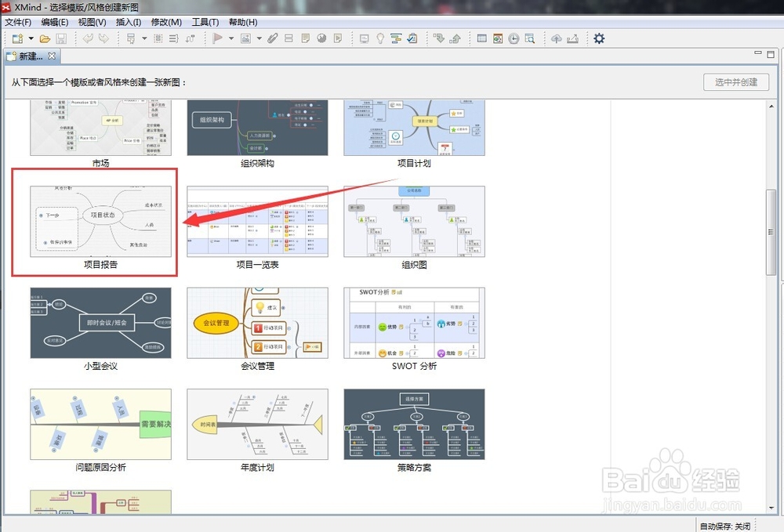Screen dimensions: 784x532
Task: Open the 视图(V) menu
Action: click(x=92, y=22)
